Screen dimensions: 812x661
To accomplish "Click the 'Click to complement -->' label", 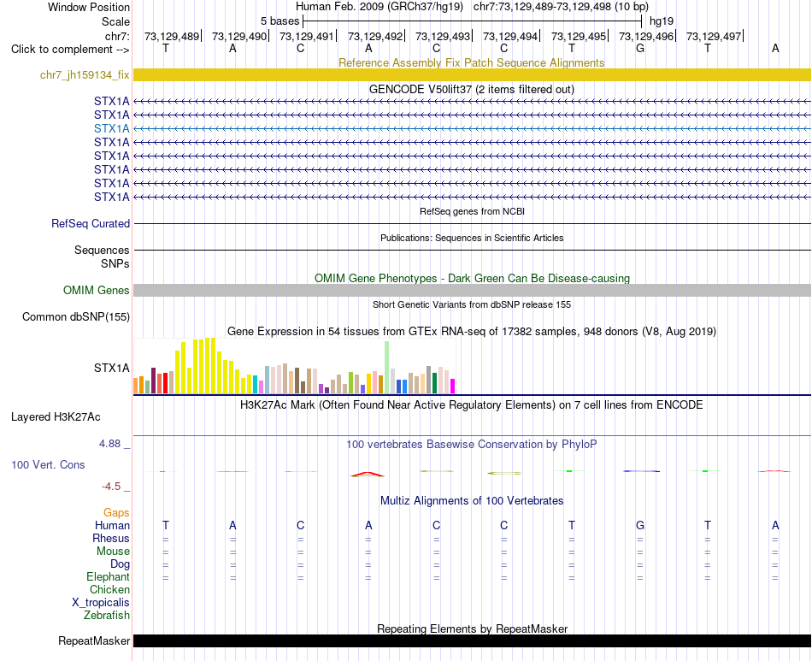I will tap(70, 50).
